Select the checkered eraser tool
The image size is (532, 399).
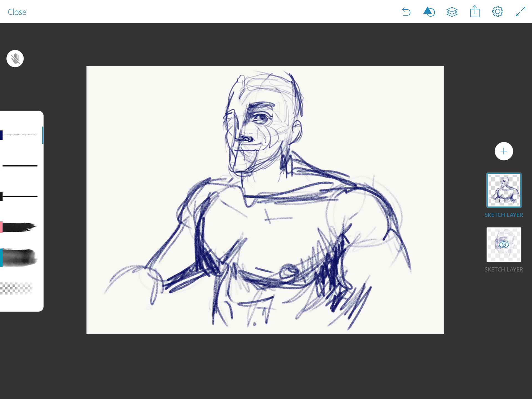[x=17, y=288]
